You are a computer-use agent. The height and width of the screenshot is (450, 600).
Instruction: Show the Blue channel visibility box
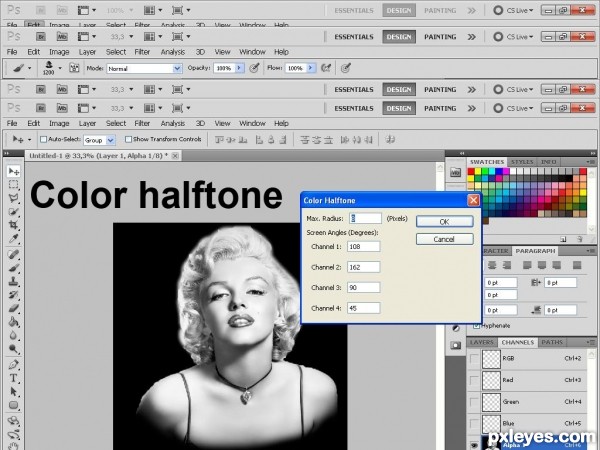[474, 424]
